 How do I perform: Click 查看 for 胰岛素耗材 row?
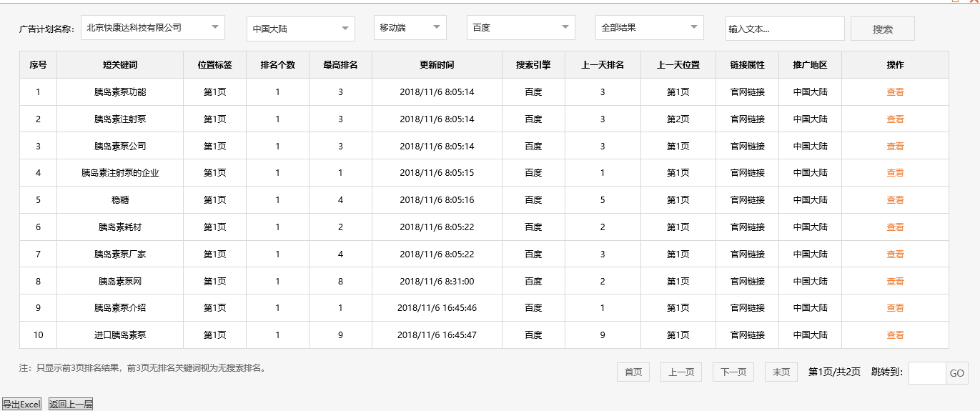tap(895, 227)
